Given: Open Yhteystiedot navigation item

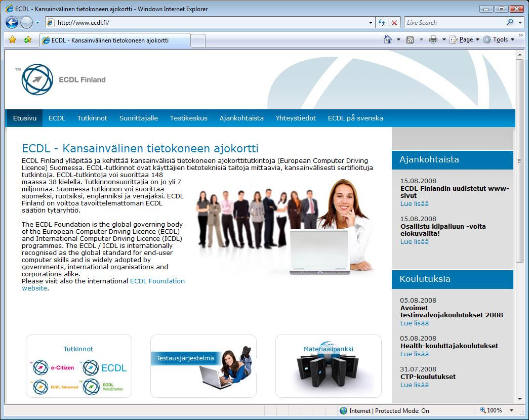Looking at the screenshot, I should (296, 118).
